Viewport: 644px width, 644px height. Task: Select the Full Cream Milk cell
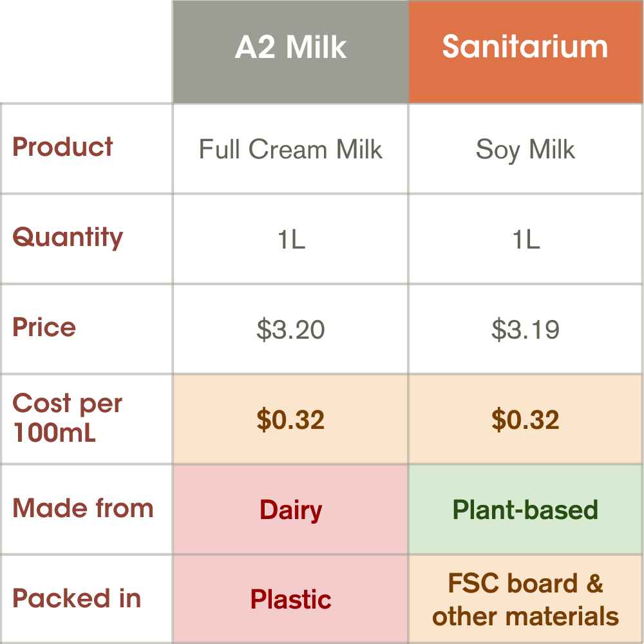click(x=290, y=149)
